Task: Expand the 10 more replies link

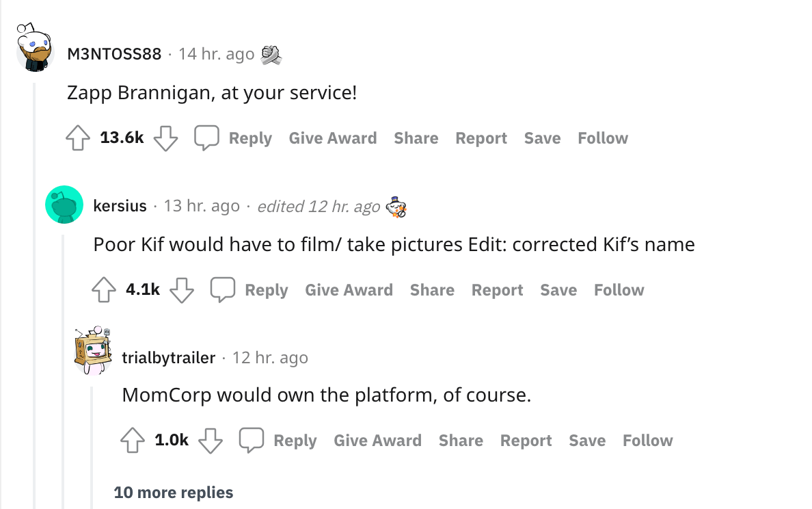Action: click(174, 493)
